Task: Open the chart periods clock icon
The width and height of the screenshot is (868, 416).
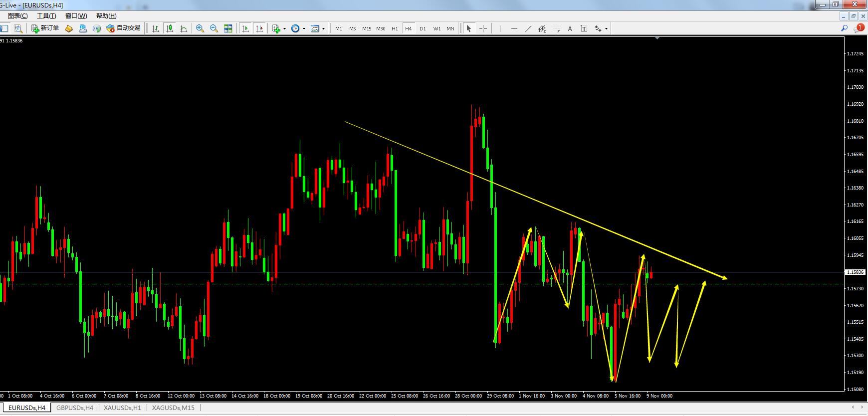Action: coord(295,28)
